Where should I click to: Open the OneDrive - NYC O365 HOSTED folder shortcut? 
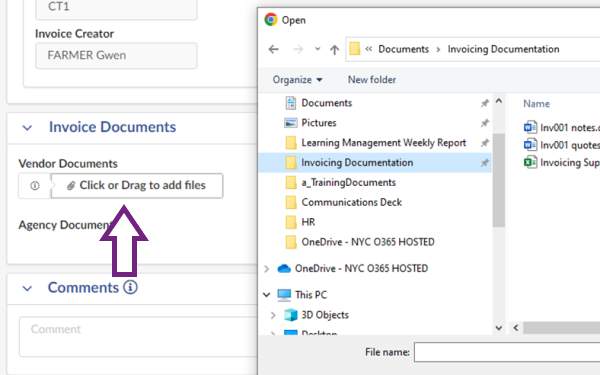pos(368,242)
